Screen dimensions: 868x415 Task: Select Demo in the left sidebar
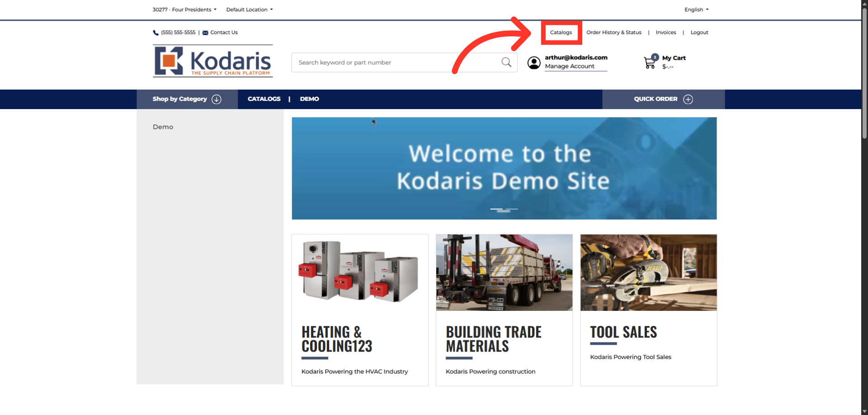pyautogui.click(x=163, y=127)
